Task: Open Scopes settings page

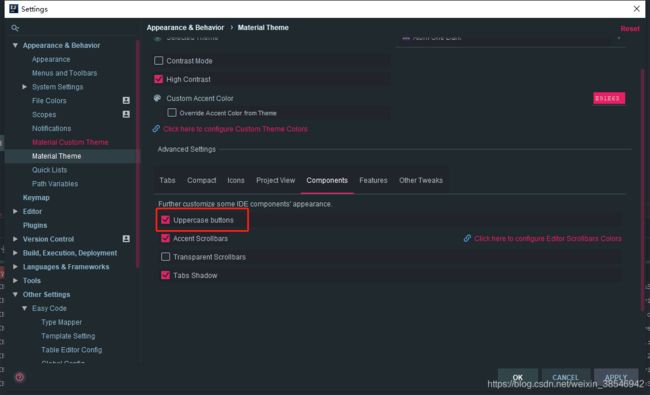Action: [x=44, y=114]
